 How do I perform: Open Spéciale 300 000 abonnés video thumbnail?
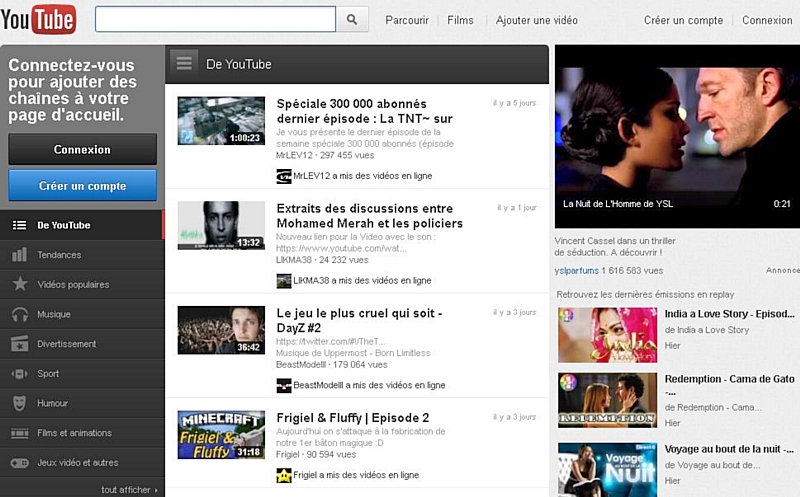(x=221, y=121)
